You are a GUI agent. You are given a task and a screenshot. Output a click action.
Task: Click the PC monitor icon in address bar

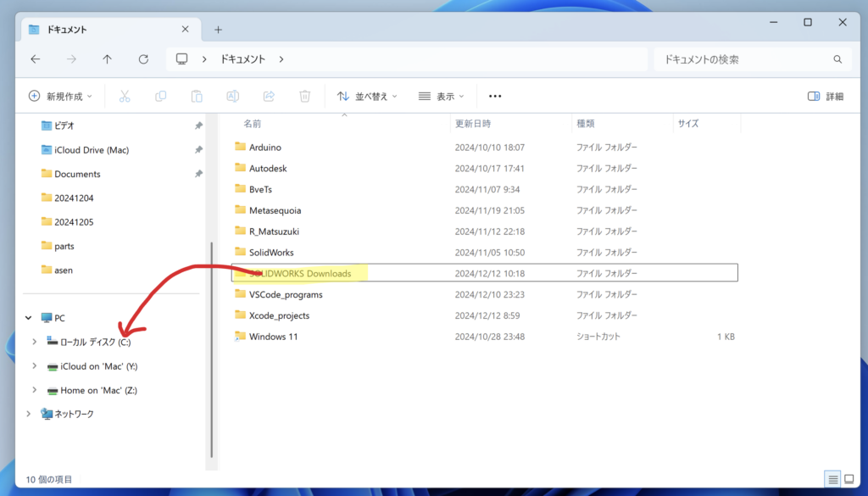[181, 59]
